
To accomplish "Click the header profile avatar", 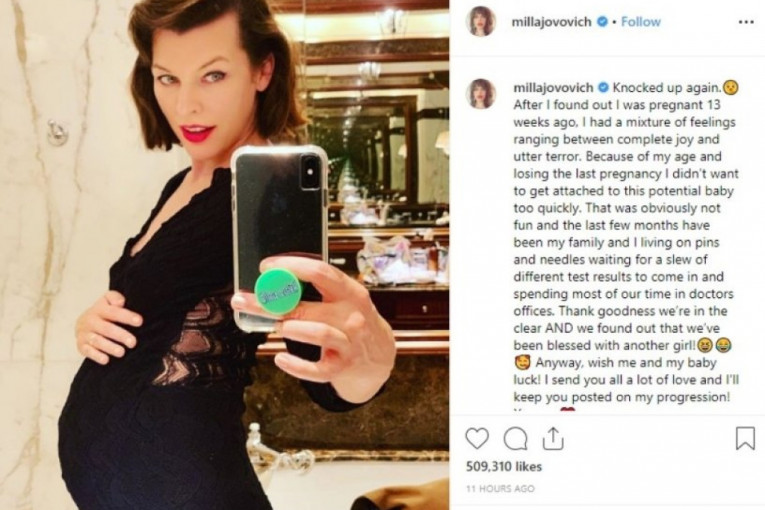I will click(482, 22).
